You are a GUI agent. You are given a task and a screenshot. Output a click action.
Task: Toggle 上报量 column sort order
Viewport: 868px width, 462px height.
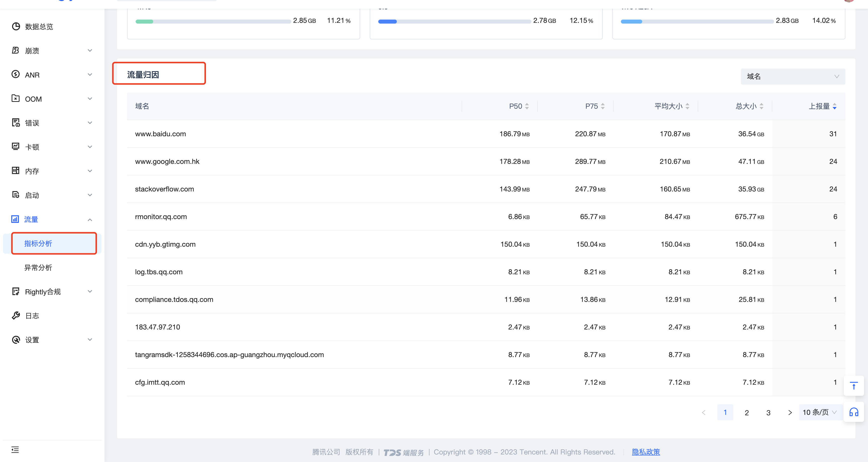click(x=834, y=106)
